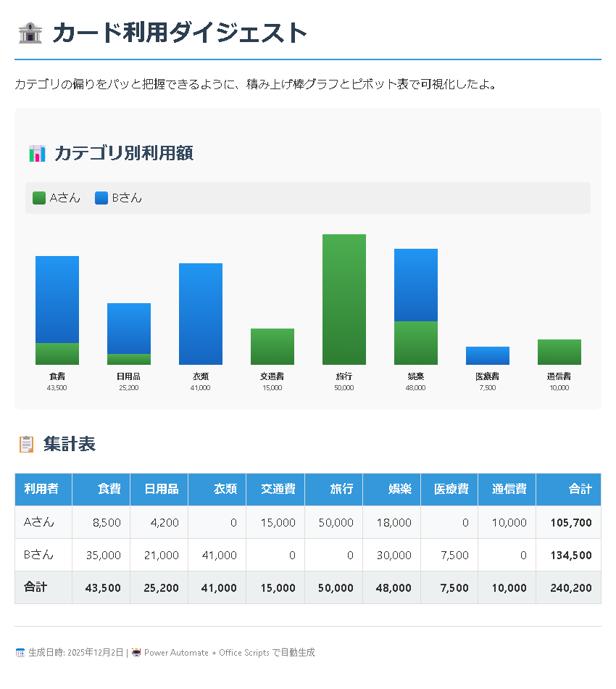Click the 生成日時: 2025年12月2日 footer text
This screenshot has width=616, height=689.
76,653
